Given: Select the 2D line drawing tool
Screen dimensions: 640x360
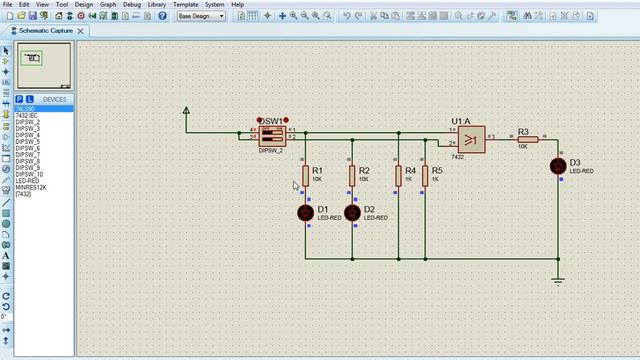Looking at the screenshot, I should tap(6, 203).
